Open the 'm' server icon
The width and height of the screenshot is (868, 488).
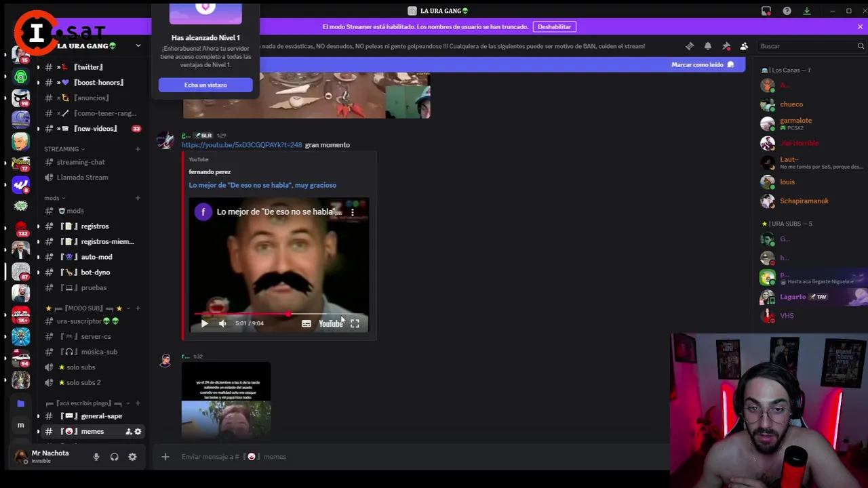(x=20, y=425)
